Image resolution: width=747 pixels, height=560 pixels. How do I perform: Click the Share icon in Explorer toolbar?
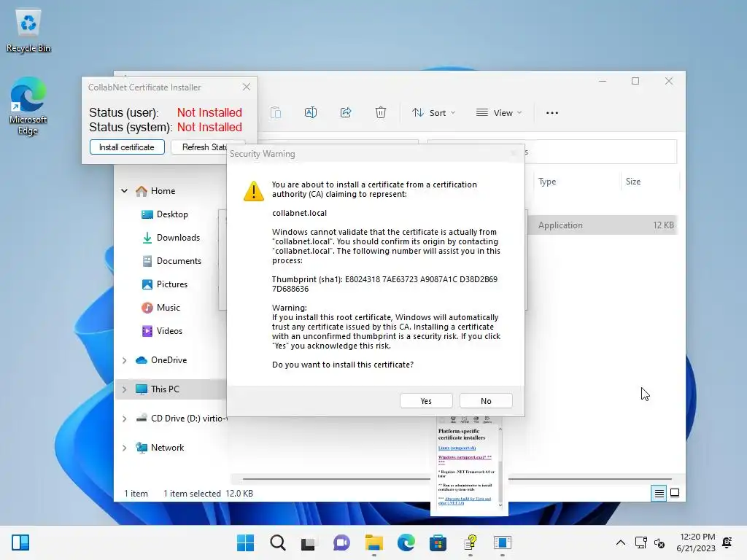(346, 112)
